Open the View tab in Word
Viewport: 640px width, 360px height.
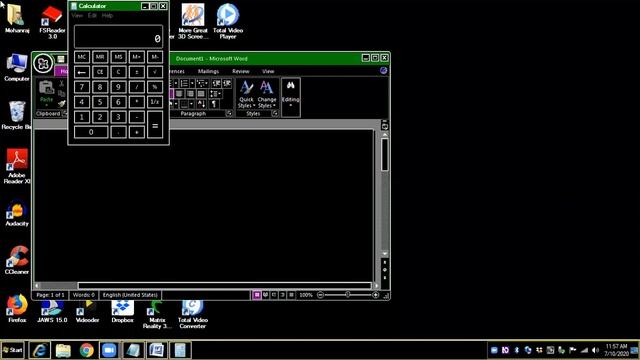tap(268, 71)
